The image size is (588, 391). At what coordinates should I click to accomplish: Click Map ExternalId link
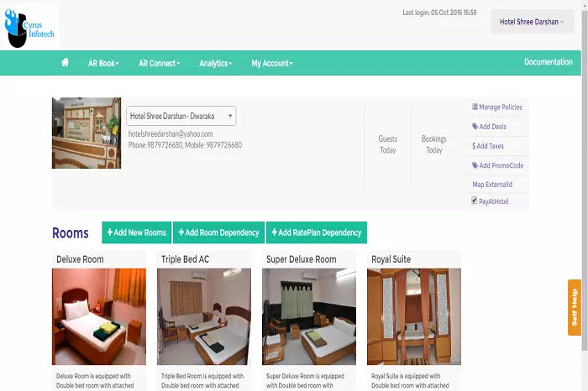click(492, 185)
